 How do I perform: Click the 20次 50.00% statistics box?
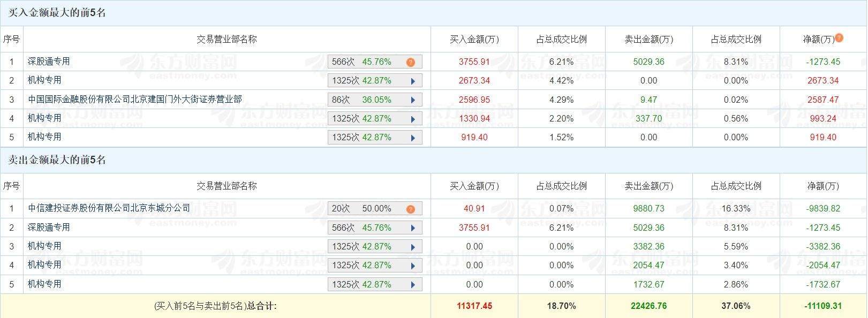369,209
